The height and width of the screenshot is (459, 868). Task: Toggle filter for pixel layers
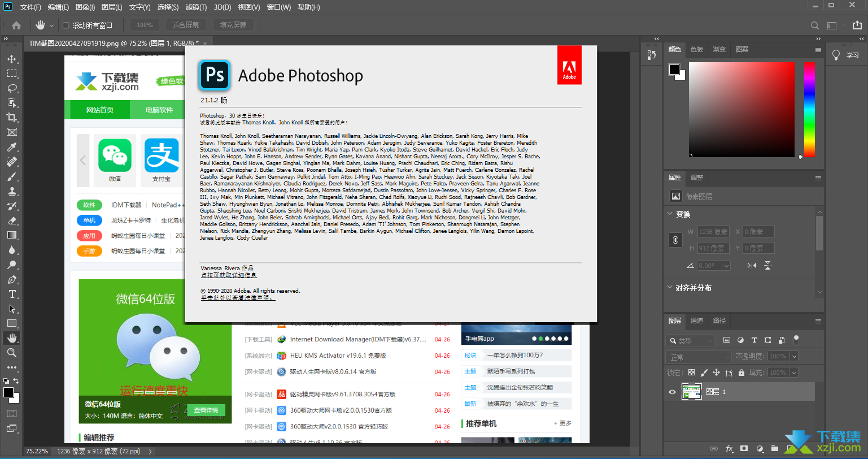click(x=727, y=340)
